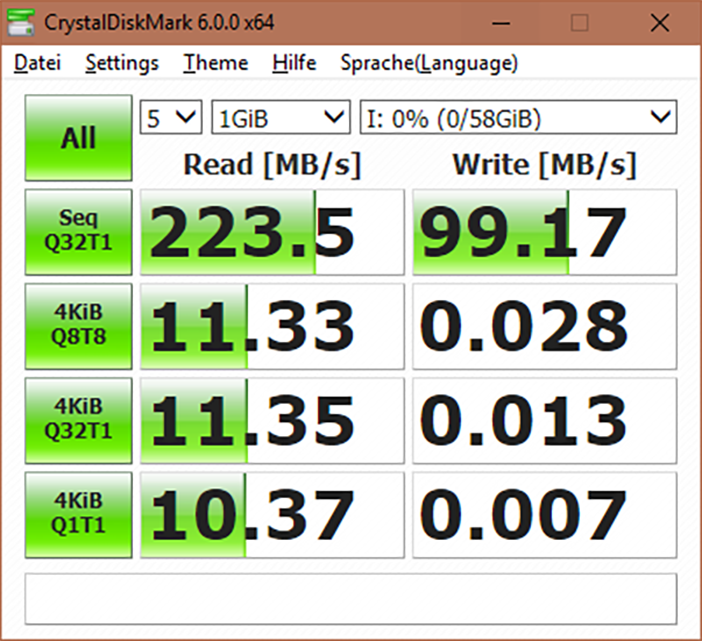Select the 4KiB Q32T1 write result 0.013
Image resolution: width=702 pixels, height=641 pixels.
[x=544, y=420]
